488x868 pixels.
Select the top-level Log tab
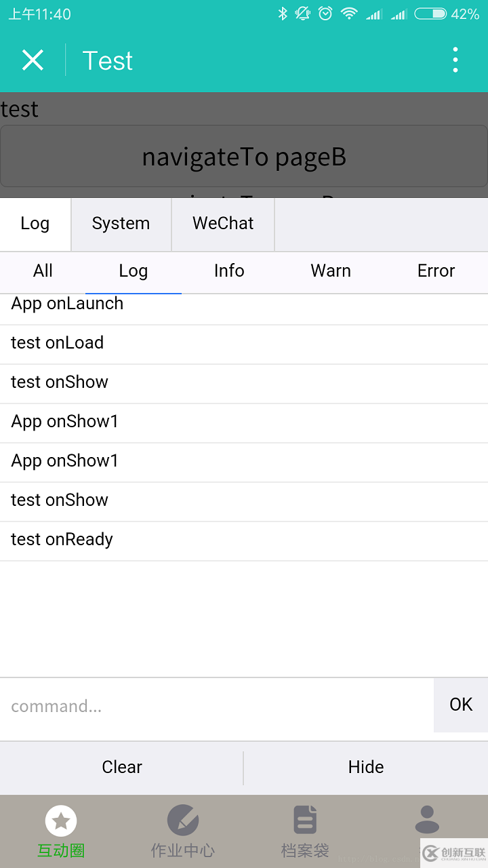tap(35, 224)
